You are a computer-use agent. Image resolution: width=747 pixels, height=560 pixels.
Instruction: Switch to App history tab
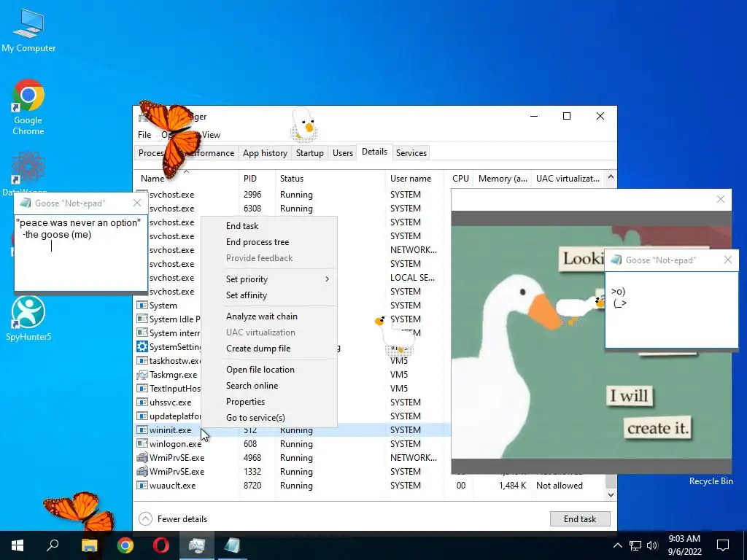[x=265, y=153]
